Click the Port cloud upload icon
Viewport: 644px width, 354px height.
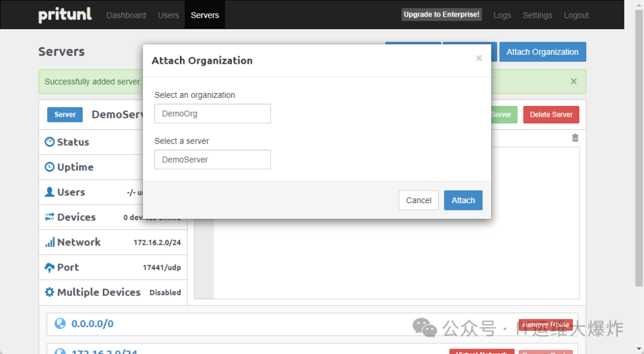[x=49, y=268]
